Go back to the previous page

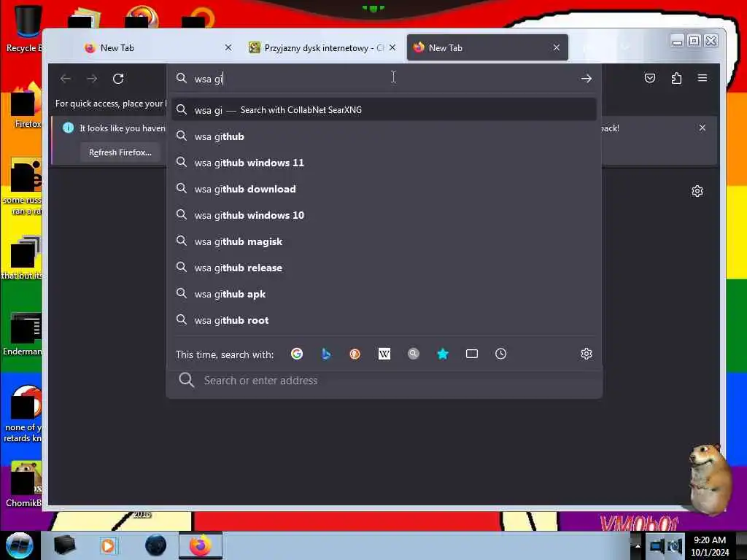[66, 79]
